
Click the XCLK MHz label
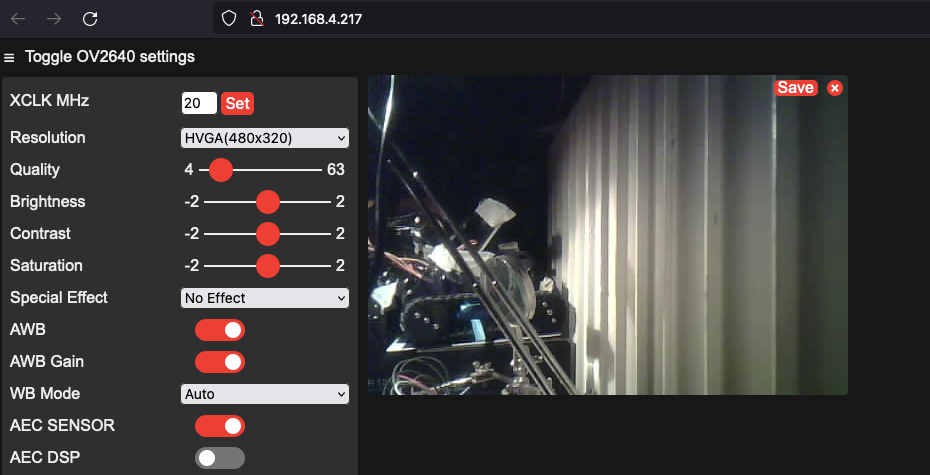[49, 101]
